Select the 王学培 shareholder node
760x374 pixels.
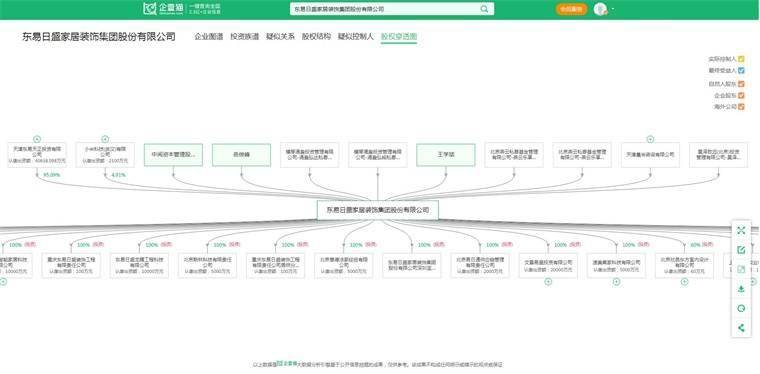[446, 155]
